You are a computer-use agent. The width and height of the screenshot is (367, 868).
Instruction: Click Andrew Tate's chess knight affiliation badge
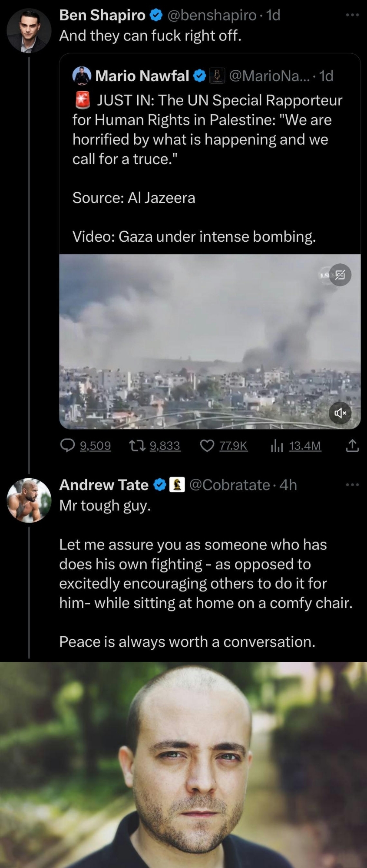point(177,484)
